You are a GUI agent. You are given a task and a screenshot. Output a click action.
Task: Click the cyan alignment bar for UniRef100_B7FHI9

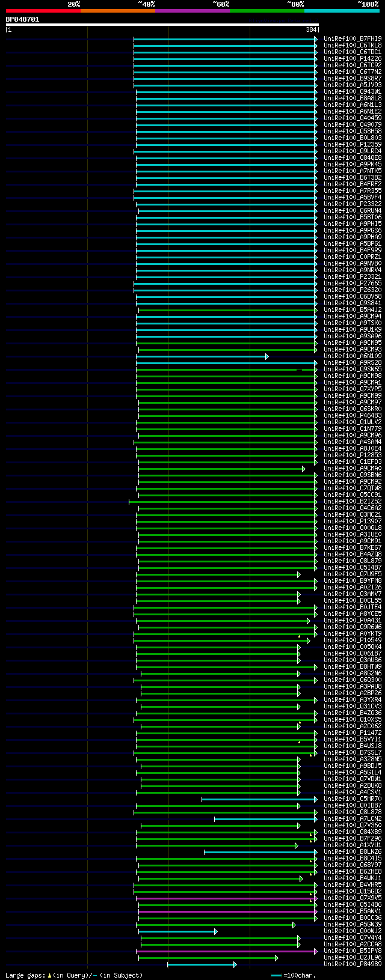coord(225,39)
